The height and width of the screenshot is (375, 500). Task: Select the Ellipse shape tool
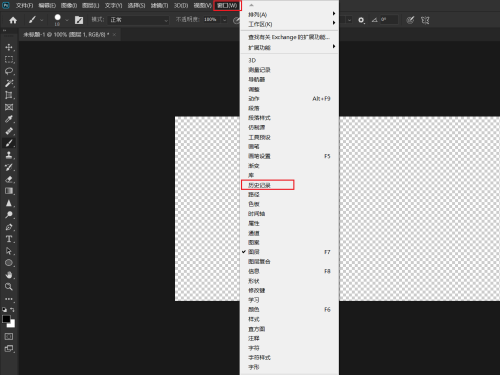coord(9,263)
